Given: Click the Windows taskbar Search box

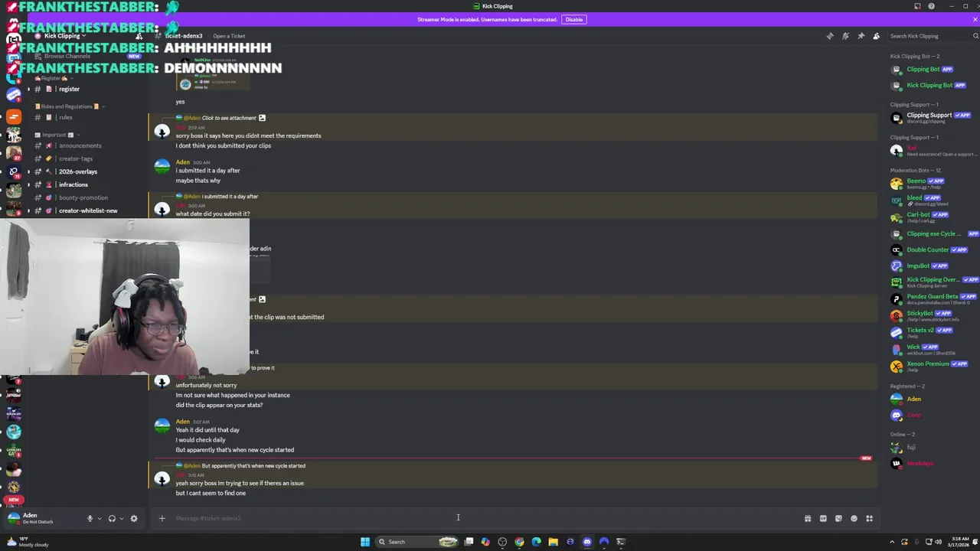Looking at the screenshot, I should 417,542.
